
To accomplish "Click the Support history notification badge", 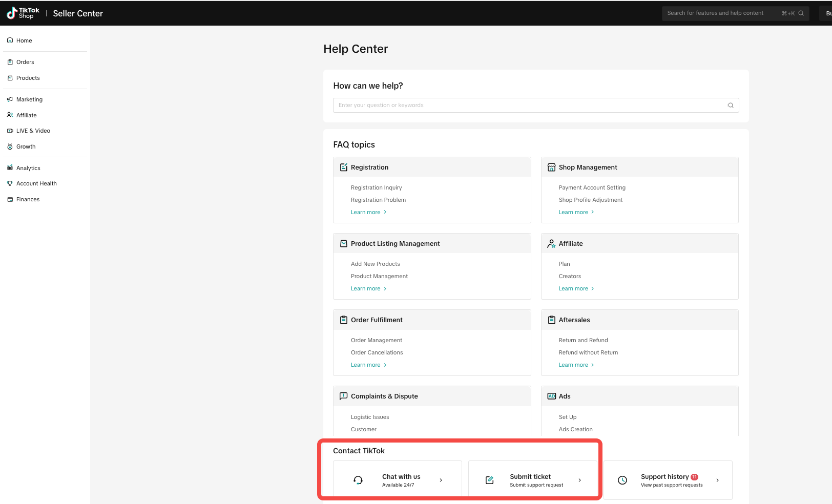I will 694,477.
